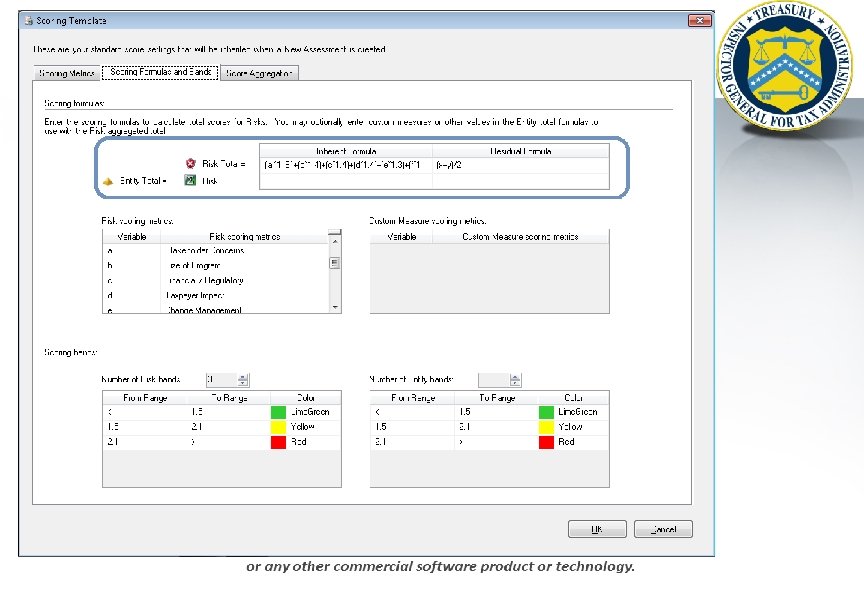The height and width of the screenshot is (598, 864).
Task: Switch to the Scoring Metrics tab
Action: (x=67, y=73)
